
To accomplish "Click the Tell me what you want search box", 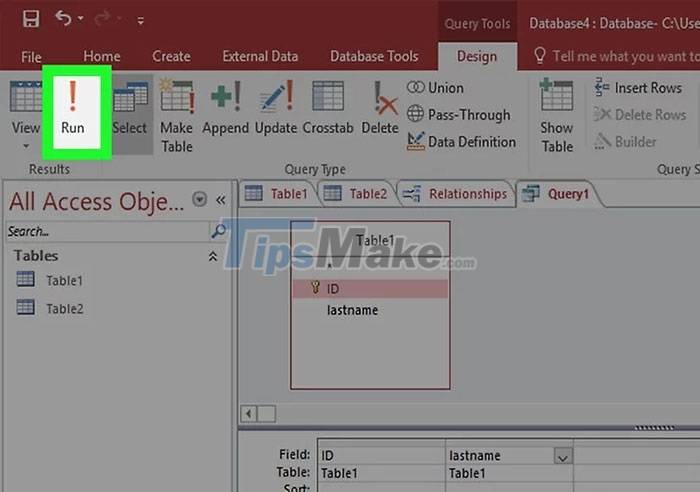I will [616, 56].
